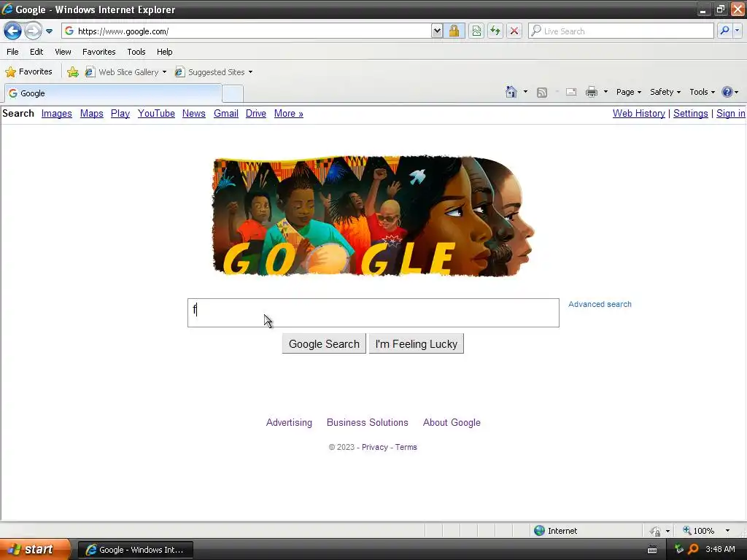Click the Google search text box

(x=373, y=313)
